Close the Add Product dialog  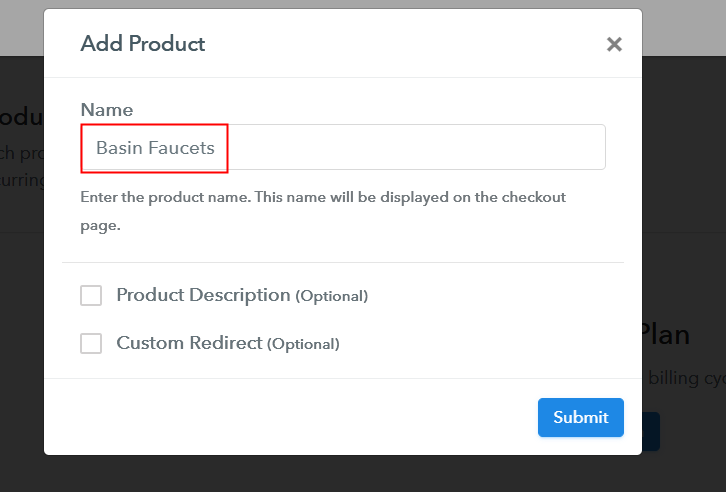coord(614,44)
